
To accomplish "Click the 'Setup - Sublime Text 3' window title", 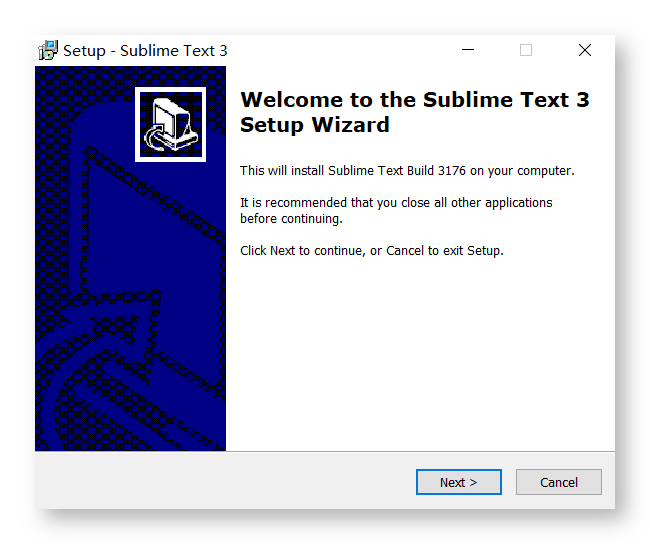I will pos(145,51).
